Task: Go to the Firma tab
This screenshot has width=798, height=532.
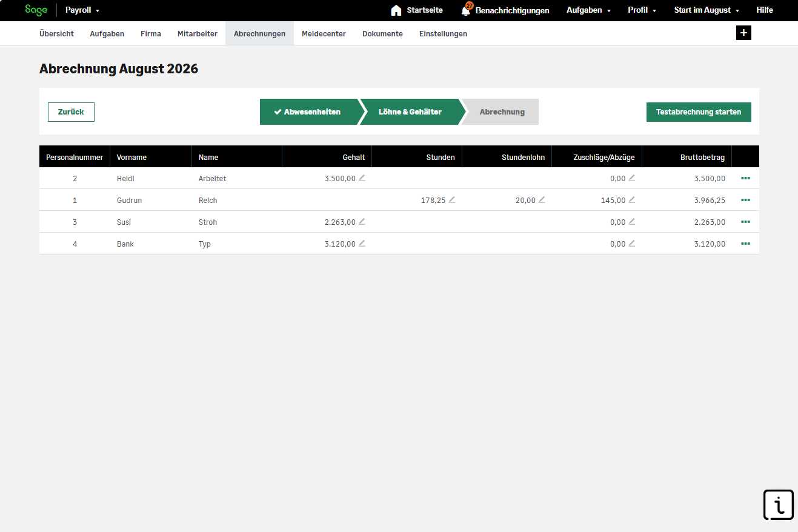Action: point(151,34)
